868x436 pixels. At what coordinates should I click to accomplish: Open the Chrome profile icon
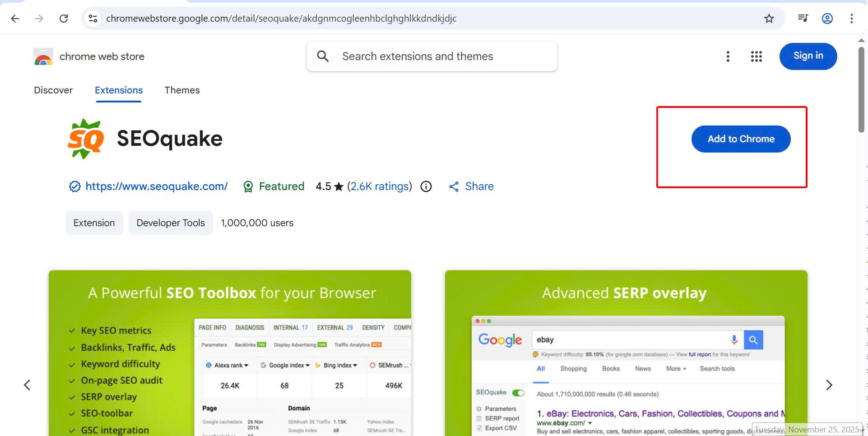[827, 19]
